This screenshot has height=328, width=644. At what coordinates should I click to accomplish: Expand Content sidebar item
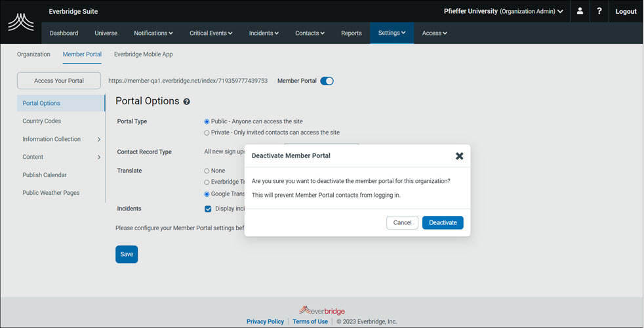pos(61,157)
